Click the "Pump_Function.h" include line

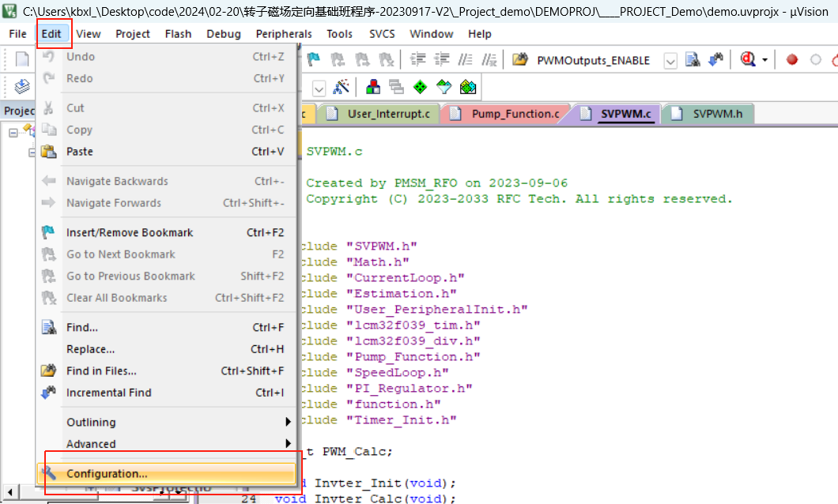click(x=390, y=356)
